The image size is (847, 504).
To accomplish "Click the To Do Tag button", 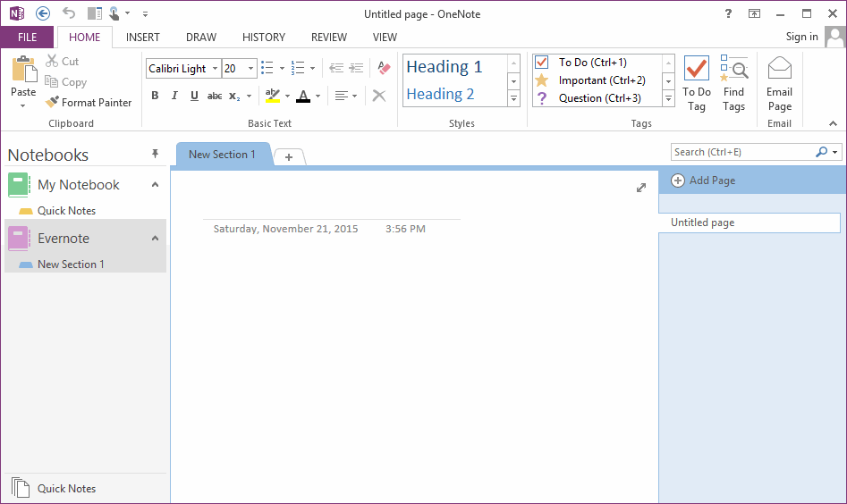I will pyautogui.click(x=696, y=84).
